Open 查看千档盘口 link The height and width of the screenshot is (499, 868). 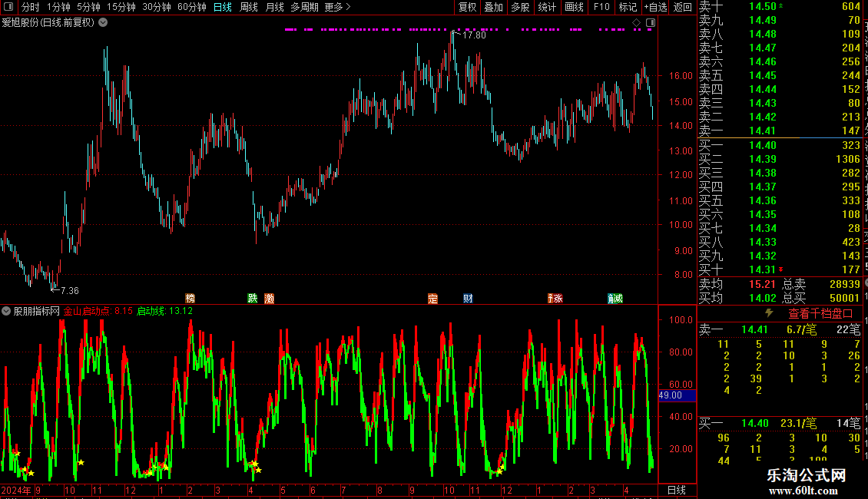pyautogui.click(x=820, y=314)
